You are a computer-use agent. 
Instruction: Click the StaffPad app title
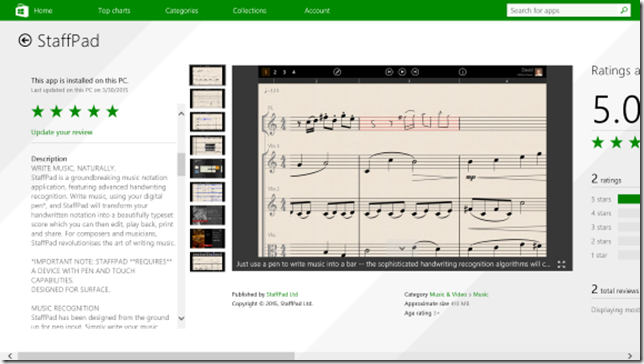coord(68,41)
